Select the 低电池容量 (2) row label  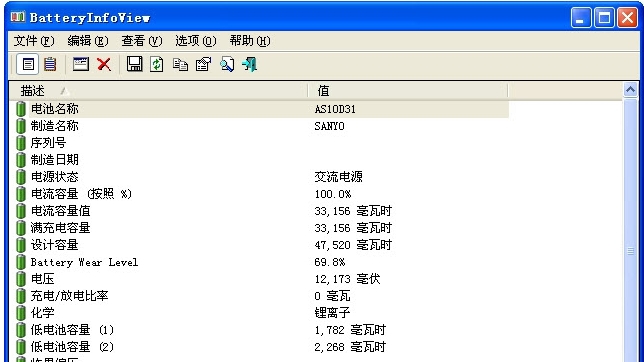click(x=72, y=347)
